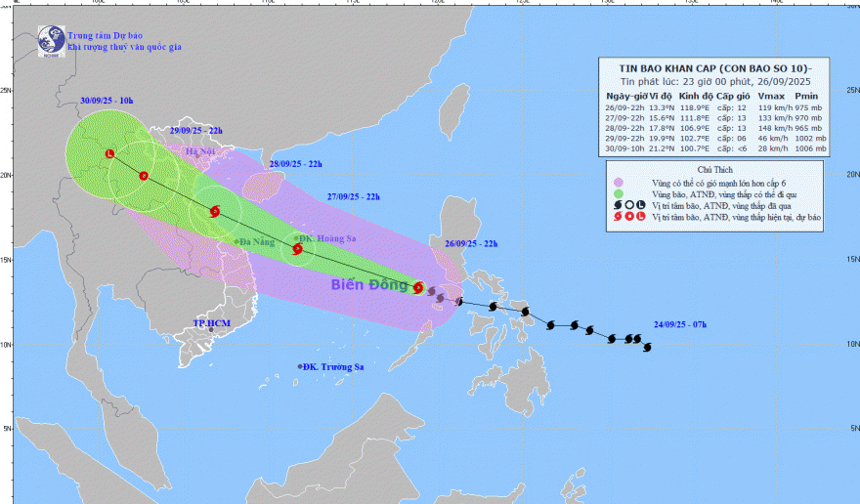Click the title 'TIN BAO KHAN CAP (CON BAO SO 10)'
The width and height of the screenshot is (860, 504).
pos(713,68)
